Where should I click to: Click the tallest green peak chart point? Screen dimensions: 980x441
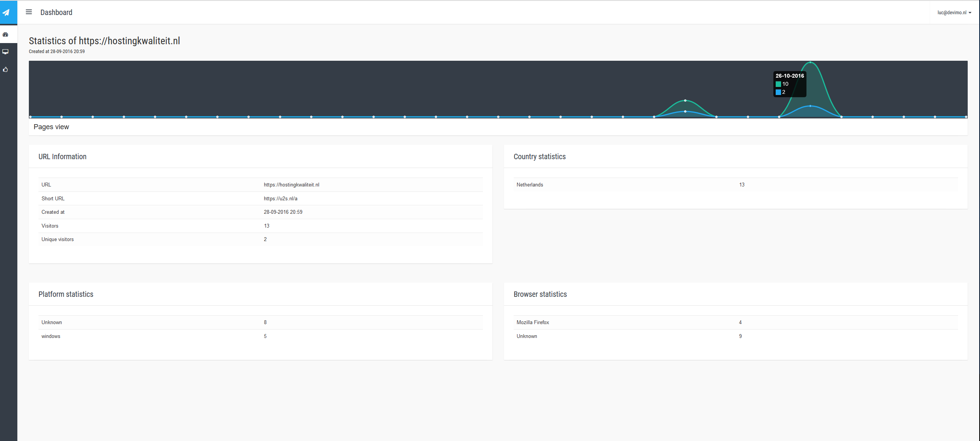click(x=810, y=62)
